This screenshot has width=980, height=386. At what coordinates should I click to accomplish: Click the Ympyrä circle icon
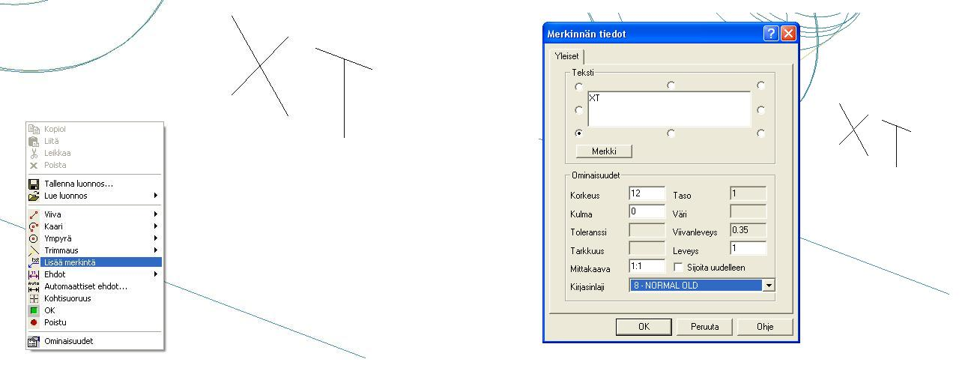[x=33, y=238]
